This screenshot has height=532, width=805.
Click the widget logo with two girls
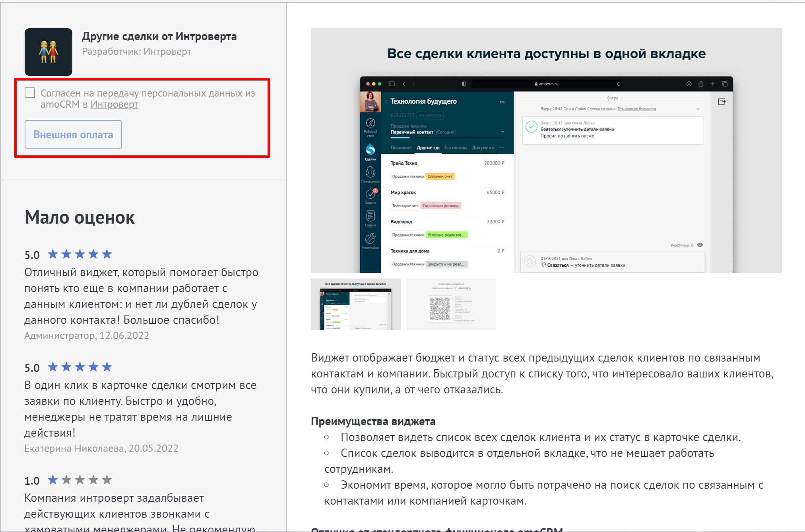click(48, 52)
